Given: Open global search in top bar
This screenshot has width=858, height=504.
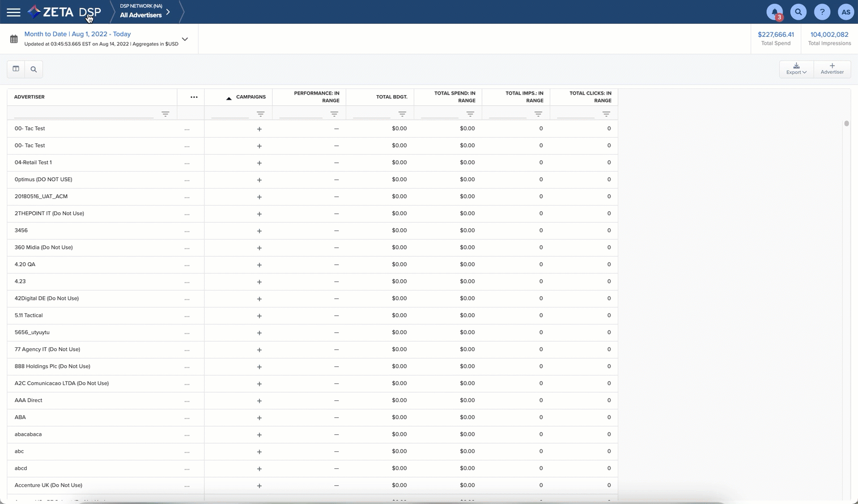Looking at the screenshot, I should tap(798, 12).
